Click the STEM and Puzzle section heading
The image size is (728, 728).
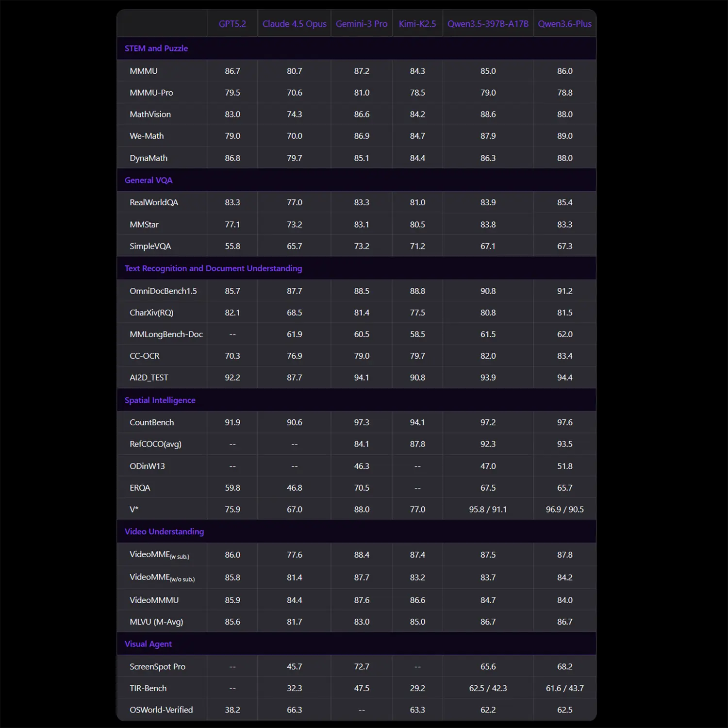pyautogui.click(x=156, y=49)
